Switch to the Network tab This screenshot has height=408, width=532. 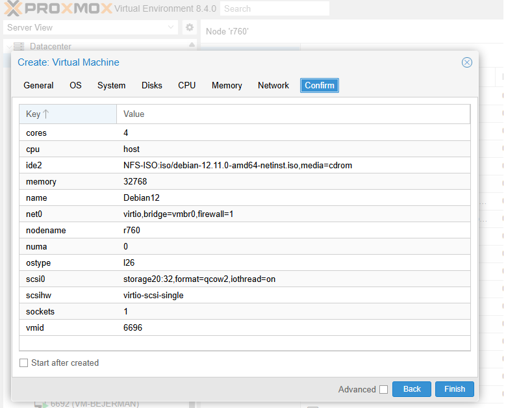[273, 86]
